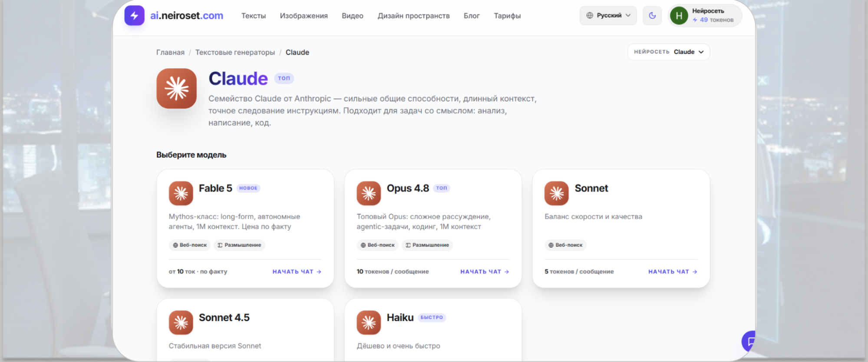
Task: Click Веб-поиск tag on Opus 4.8 card
Action: pyautogui.click(x=378, y=245)
